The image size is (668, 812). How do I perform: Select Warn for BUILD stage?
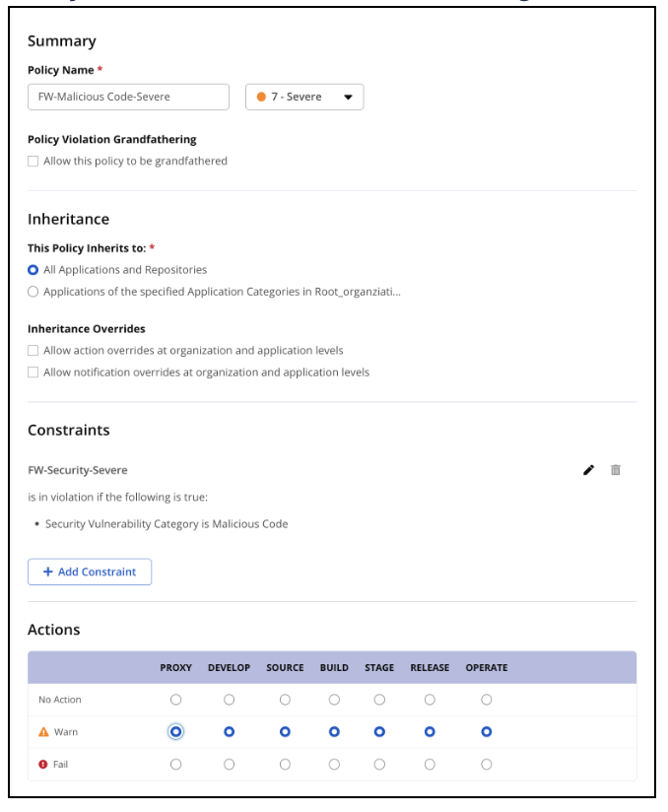[x=334, y=732]
